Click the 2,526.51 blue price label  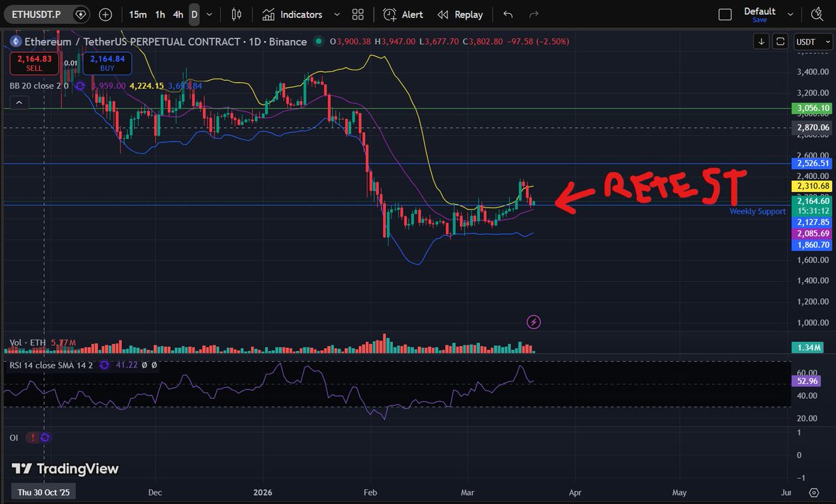(812, 163)
